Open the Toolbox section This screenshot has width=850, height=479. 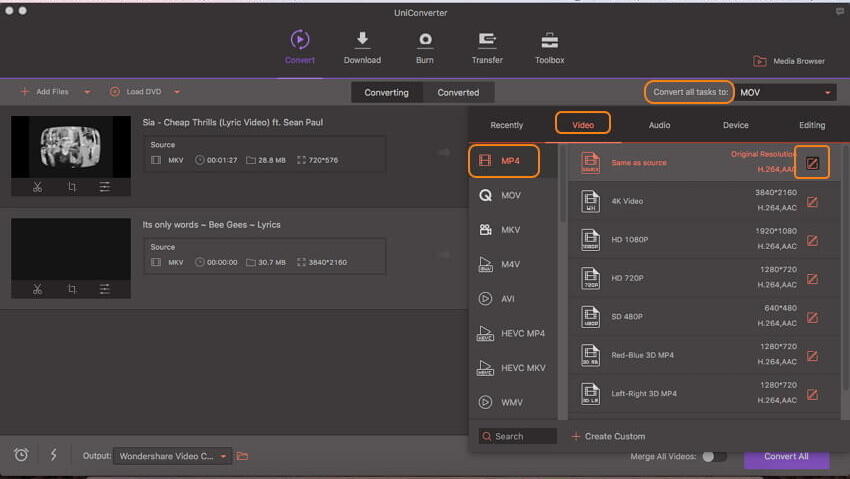pos(550,47)
